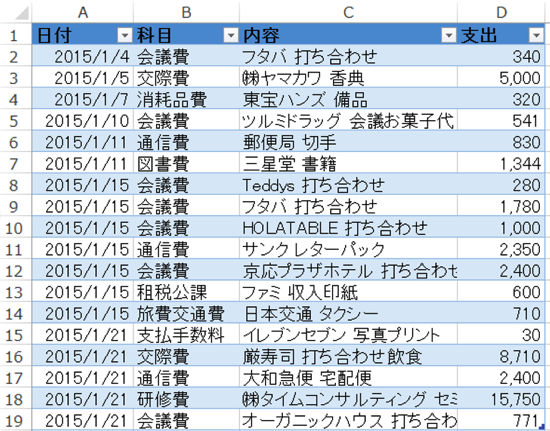Select row 5 header
Image resolution: width=550 pixels, height=431 pixels.
point(14,121)
